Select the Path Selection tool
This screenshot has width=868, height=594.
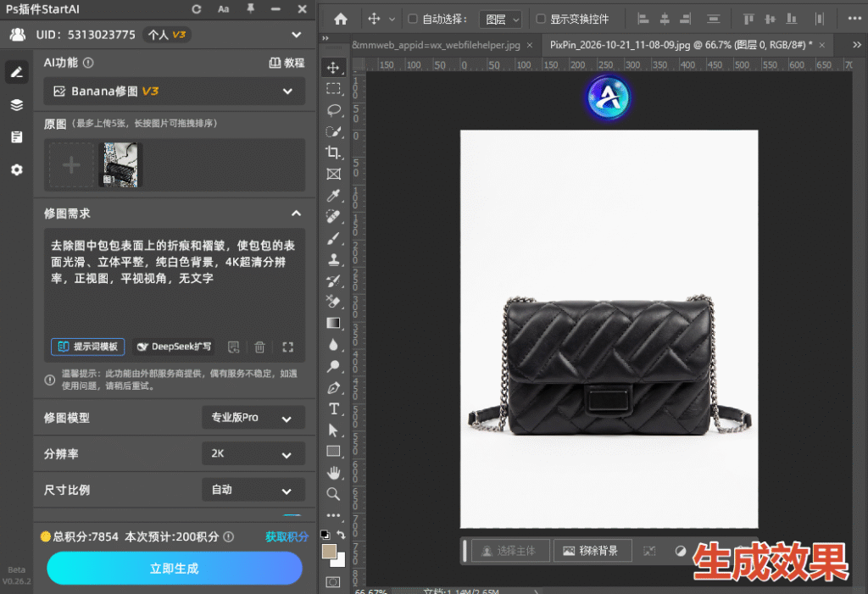pyautogui.click(x=333, y=430)
